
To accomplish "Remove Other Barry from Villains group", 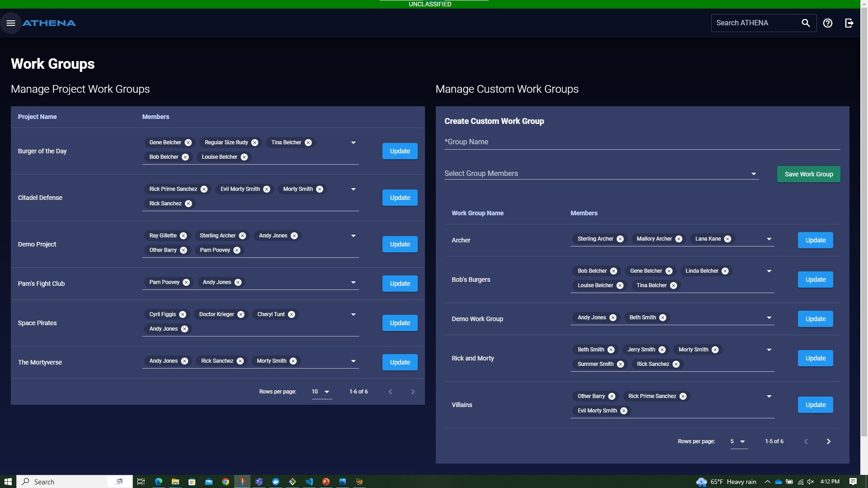I will (611, 396).
